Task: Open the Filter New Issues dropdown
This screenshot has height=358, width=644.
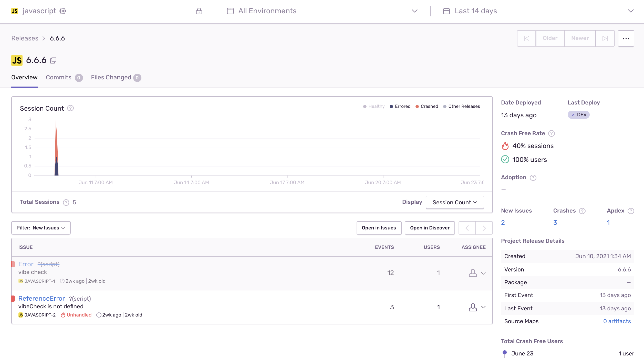Action: coord(41,228)
